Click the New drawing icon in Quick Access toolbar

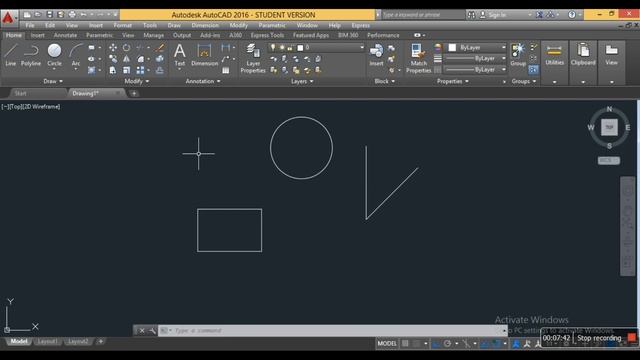click(27, 15)
